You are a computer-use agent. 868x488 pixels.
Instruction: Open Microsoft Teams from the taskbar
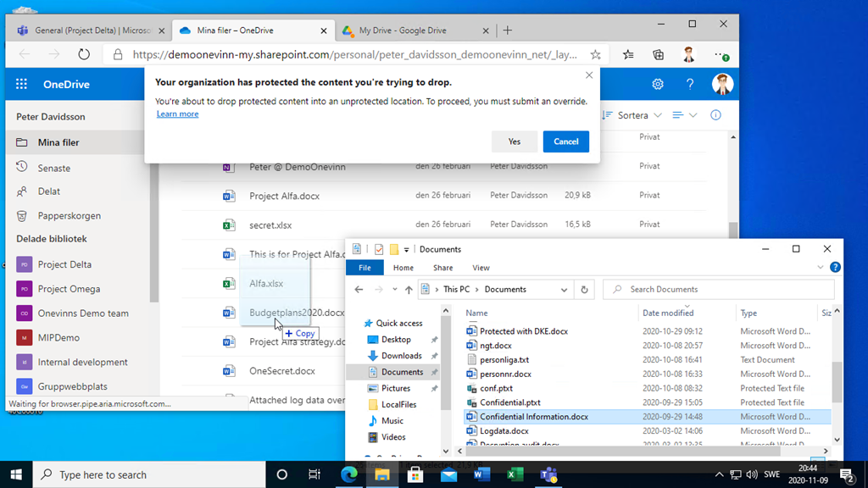(548, 474)
